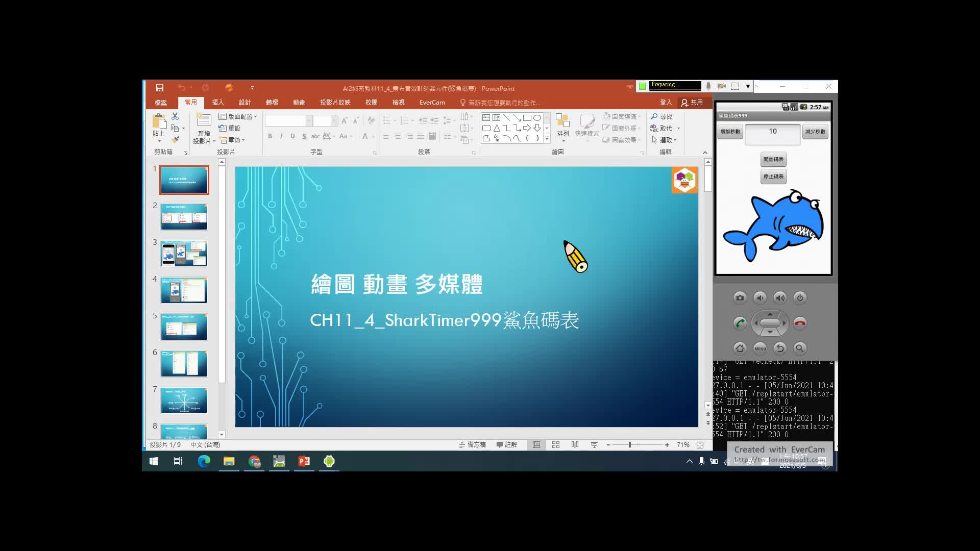
Task: Click emulator stop timer button (停止碼表)
Action: point(773,177)
